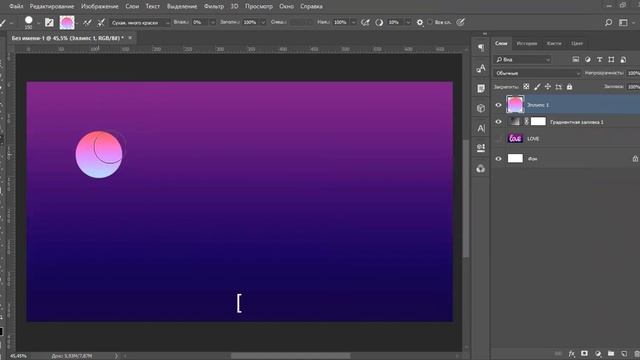The width and height of the screenshot is (640, 360).
Task: Close the document tab Без имени-1
Action: coord(130,38)
